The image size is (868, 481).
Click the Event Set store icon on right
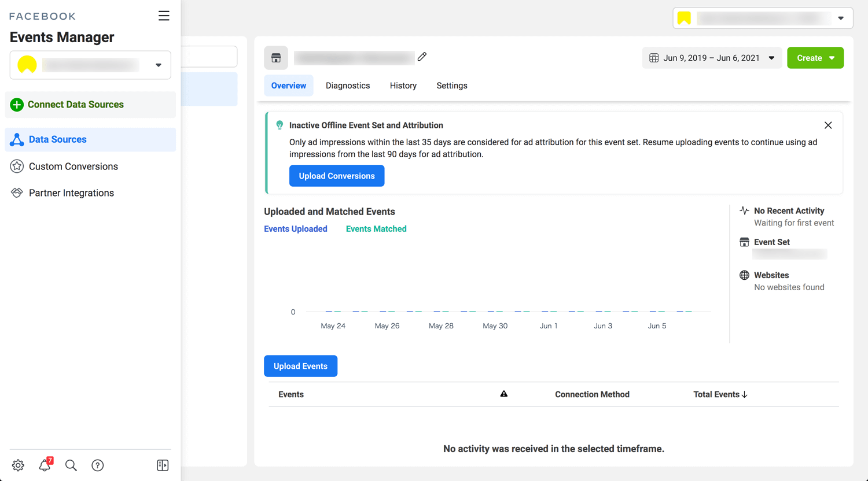click(744, 242)
